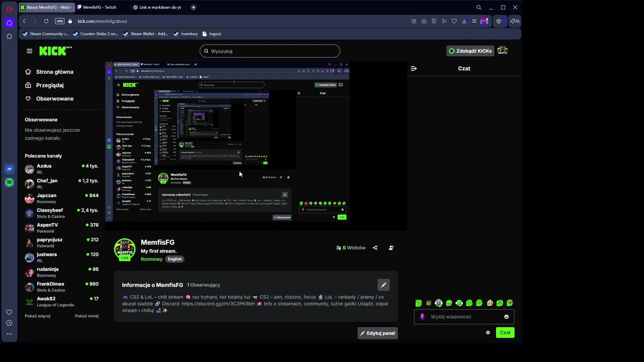Open Gmail extension icon
Viewport: 644px width, 362px height.
[x=484, y=21]
